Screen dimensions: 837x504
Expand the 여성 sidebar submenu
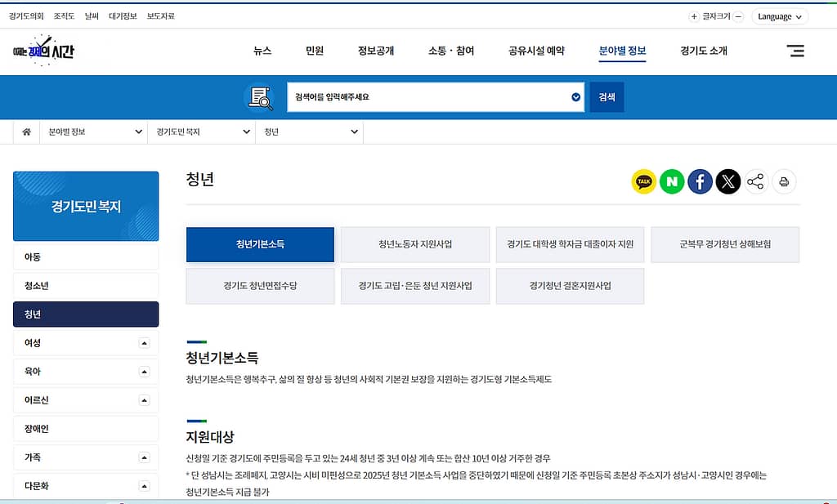tap(145, 343)
